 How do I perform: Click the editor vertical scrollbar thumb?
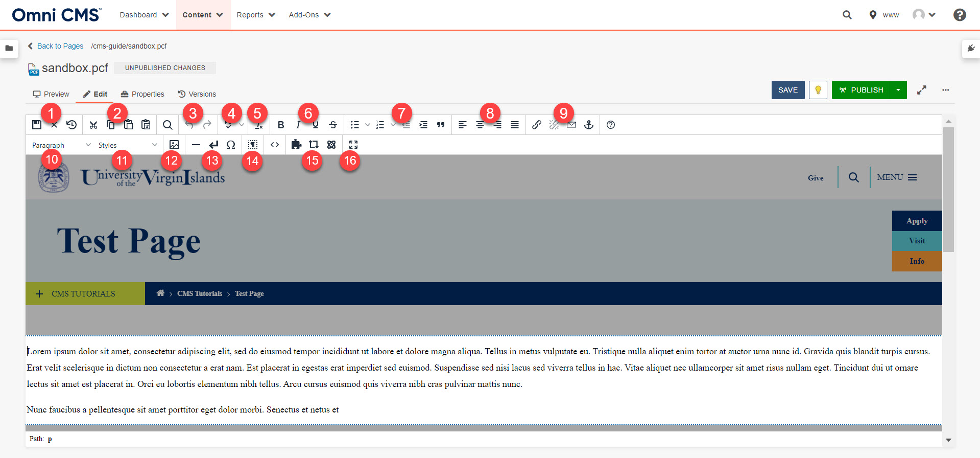948,189
